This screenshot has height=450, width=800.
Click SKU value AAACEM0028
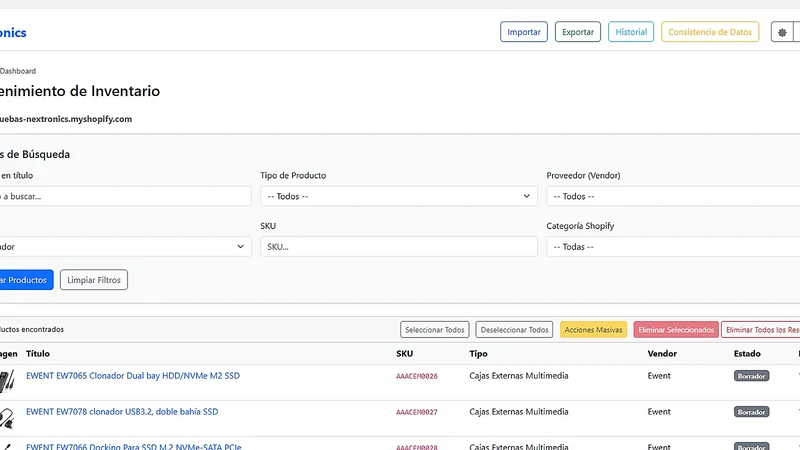pos(417,447)
